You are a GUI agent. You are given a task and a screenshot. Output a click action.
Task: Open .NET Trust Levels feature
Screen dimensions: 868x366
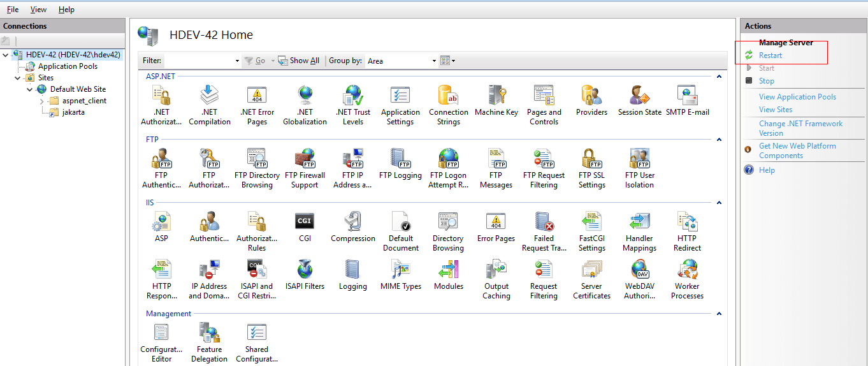coord(352,105)
